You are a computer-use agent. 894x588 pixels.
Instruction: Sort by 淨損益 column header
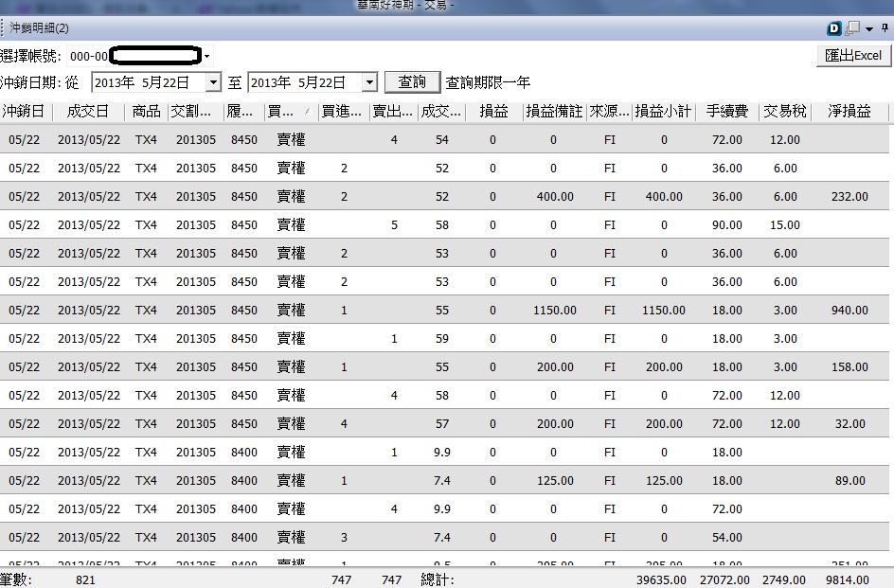point(849,111)
